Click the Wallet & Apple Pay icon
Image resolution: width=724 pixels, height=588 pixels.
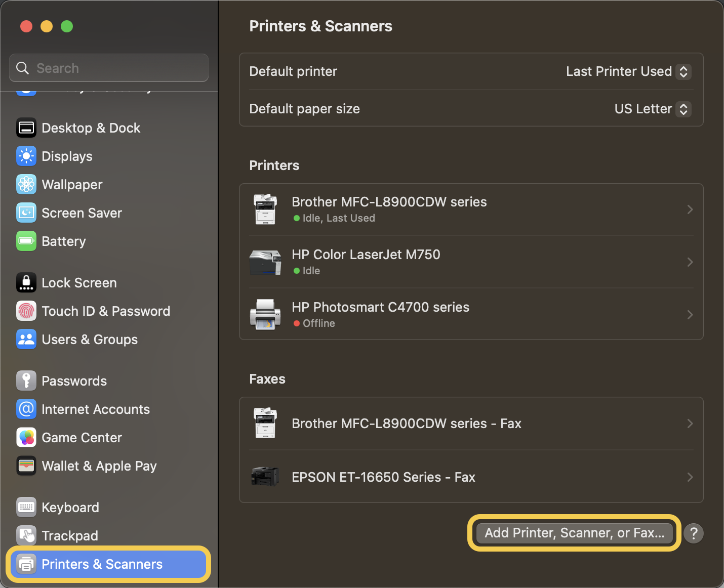26,466
